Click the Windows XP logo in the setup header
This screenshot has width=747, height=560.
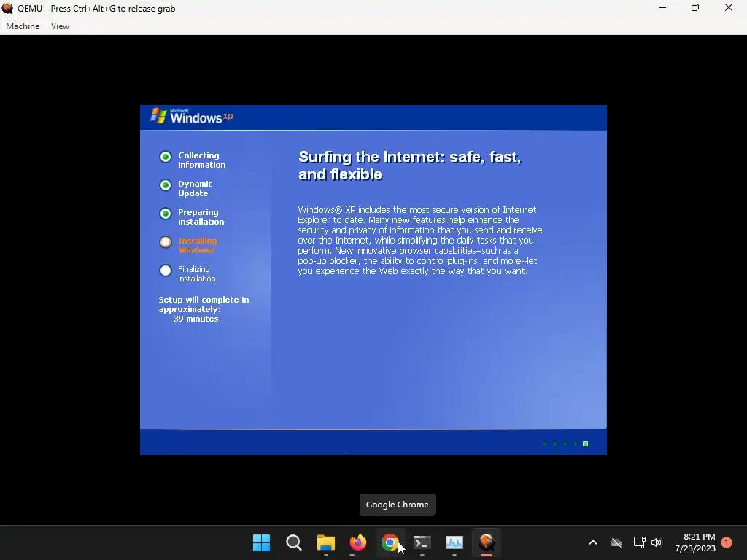[191, 116]
